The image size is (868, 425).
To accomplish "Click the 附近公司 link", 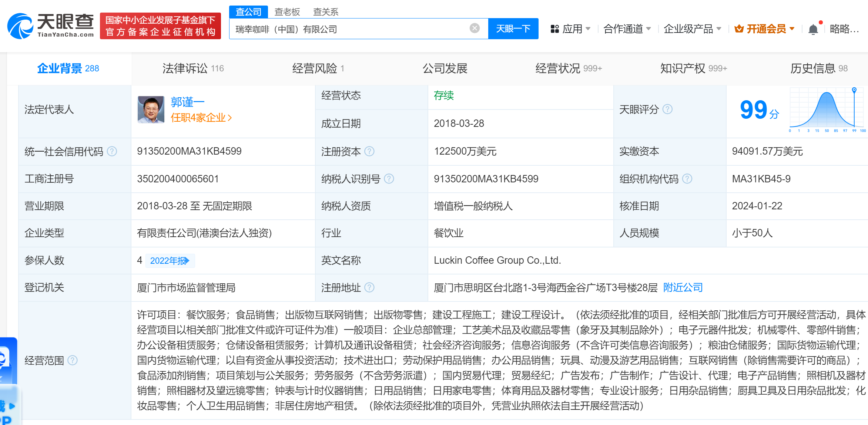I will (683, 287).
